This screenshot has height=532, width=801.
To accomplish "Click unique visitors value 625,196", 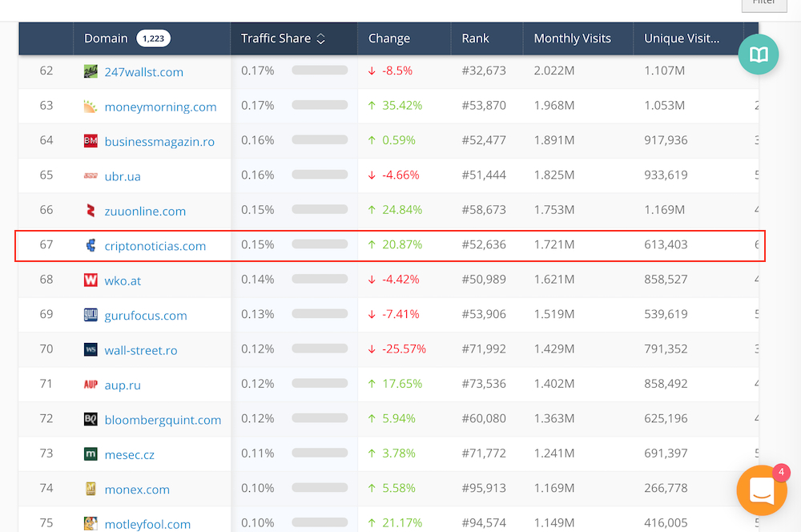I will point(666,418).
